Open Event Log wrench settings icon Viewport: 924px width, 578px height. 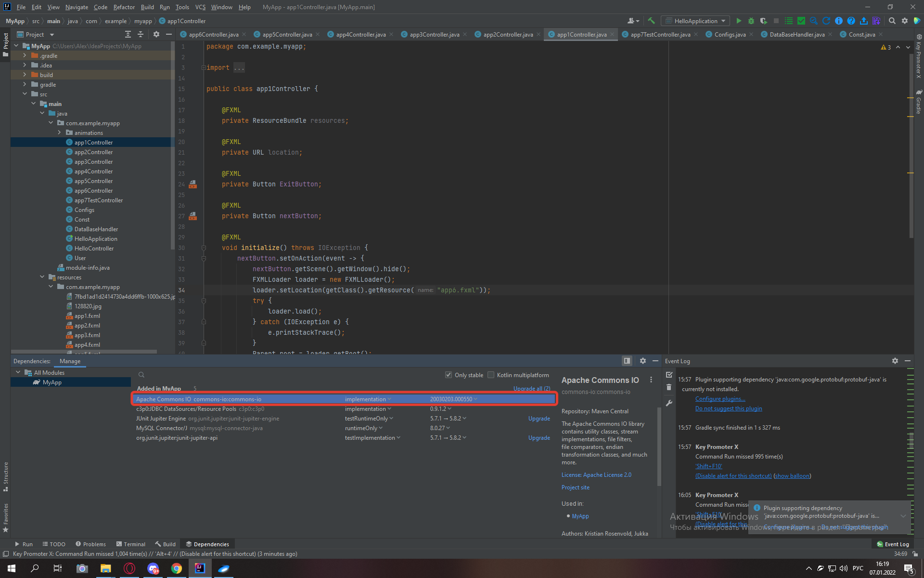pos(669,403)
